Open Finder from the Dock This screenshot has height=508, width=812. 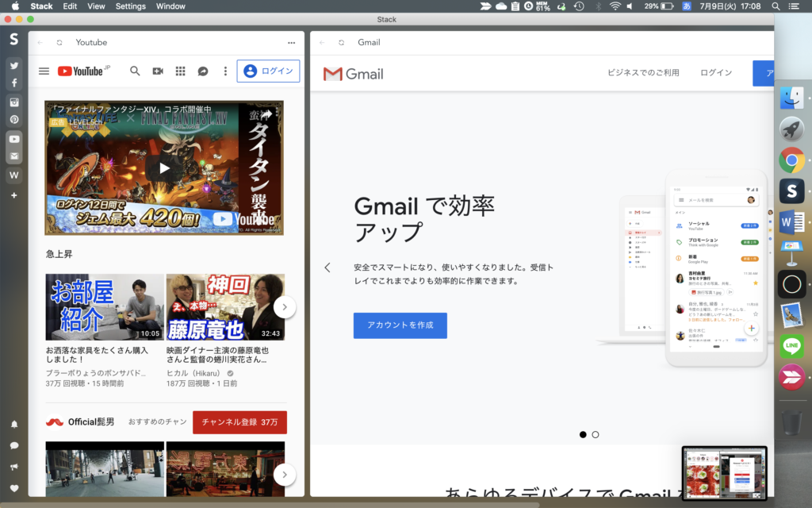[791, 98]
